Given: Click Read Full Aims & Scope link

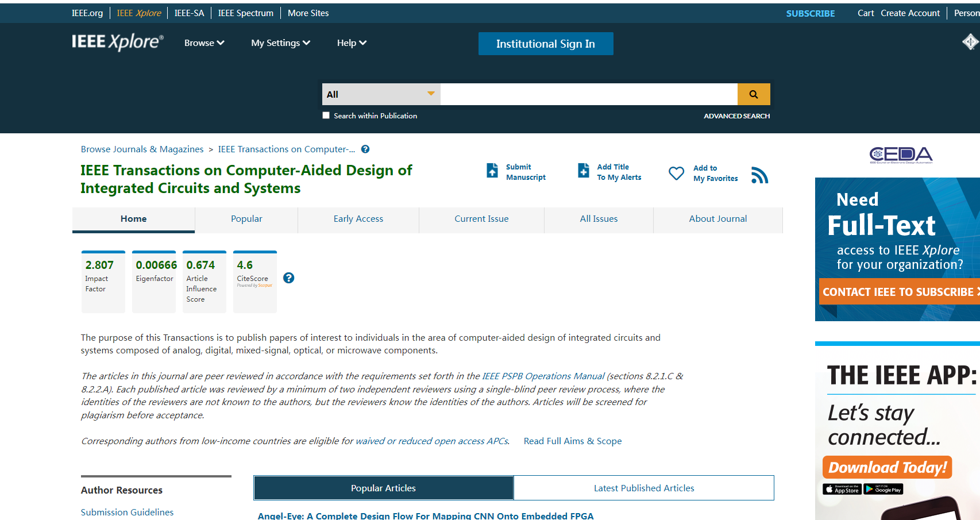Looking at the screenshot, I should 573,441.
